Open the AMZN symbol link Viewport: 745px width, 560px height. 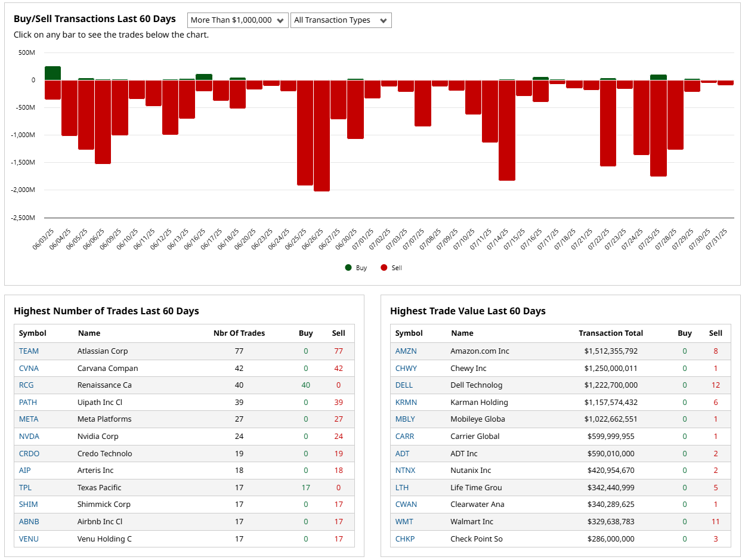406,351
